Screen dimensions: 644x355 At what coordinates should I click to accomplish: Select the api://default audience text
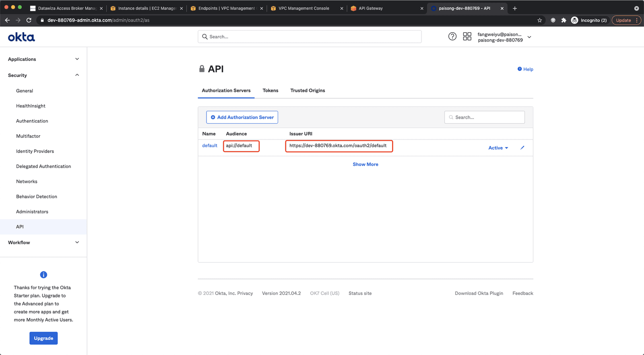click(x=239, y=145)
